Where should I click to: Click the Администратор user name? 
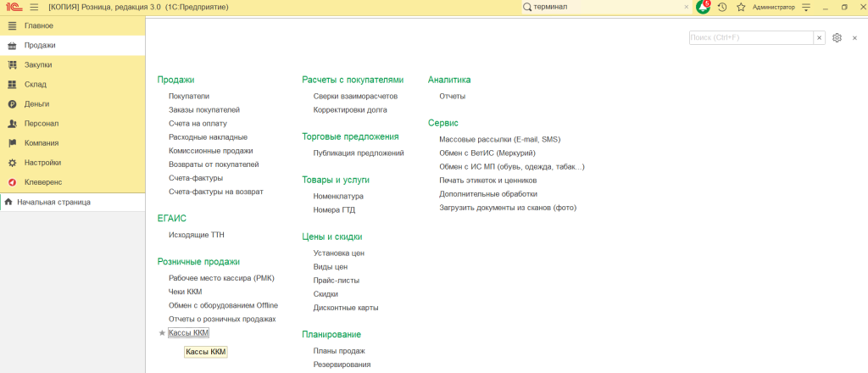(773, 7)
